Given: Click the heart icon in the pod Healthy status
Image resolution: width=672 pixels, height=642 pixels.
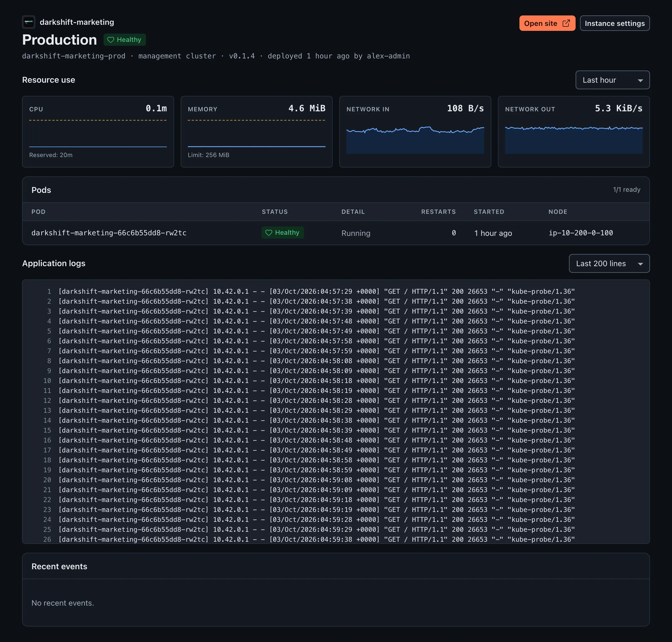Looking at the screenshot, I should click(x=269, y=233).
